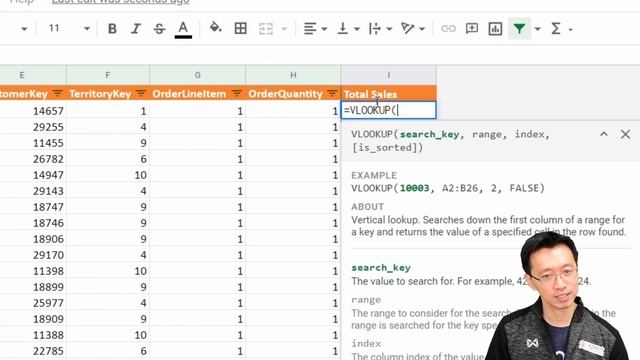Viewport: 640px width, 360px height.
Task: Click the VLOOKUP formula cell editor
Action: pyautogui.click(x=389, y=110)
